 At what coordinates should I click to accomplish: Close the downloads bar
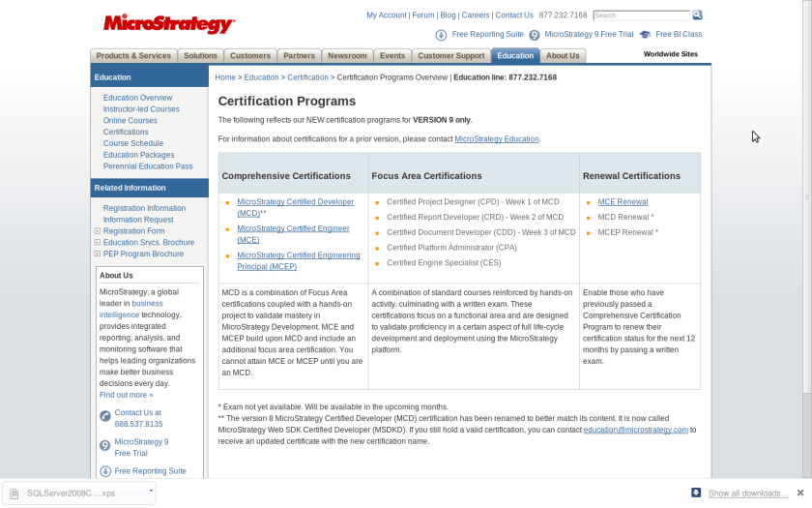(x=800, y=493)
